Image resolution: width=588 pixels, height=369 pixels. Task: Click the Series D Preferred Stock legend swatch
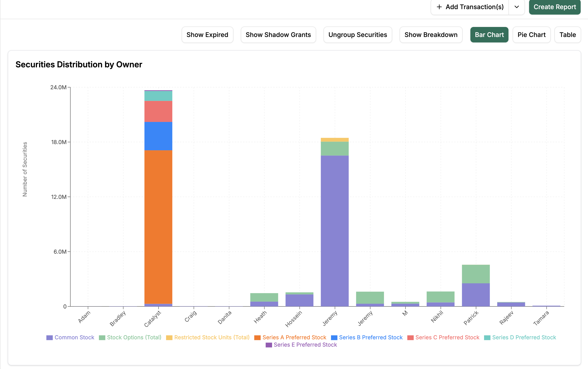487,338
